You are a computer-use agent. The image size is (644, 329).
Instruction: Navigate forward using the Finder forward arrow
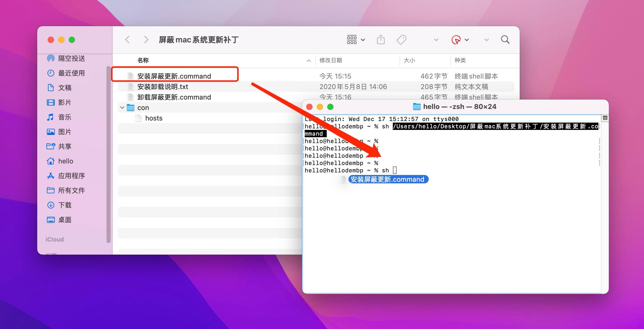(x=146, y=39)
